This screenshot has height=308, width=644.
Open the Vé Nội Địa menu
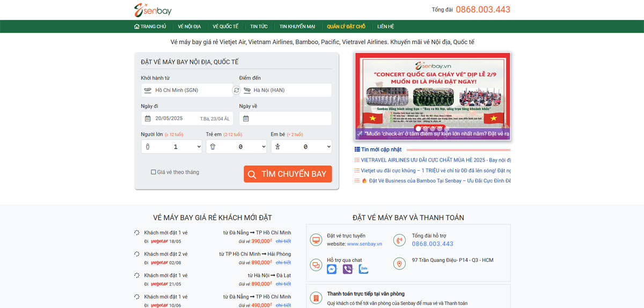189,26
